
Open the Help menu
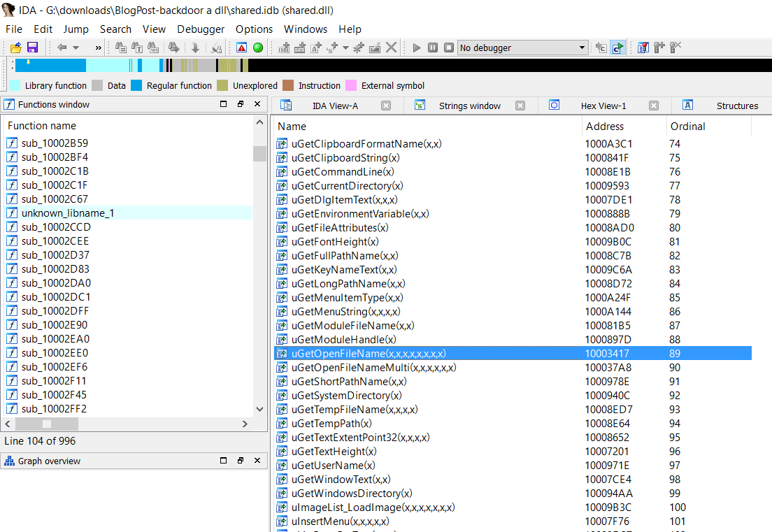[350, 29]
